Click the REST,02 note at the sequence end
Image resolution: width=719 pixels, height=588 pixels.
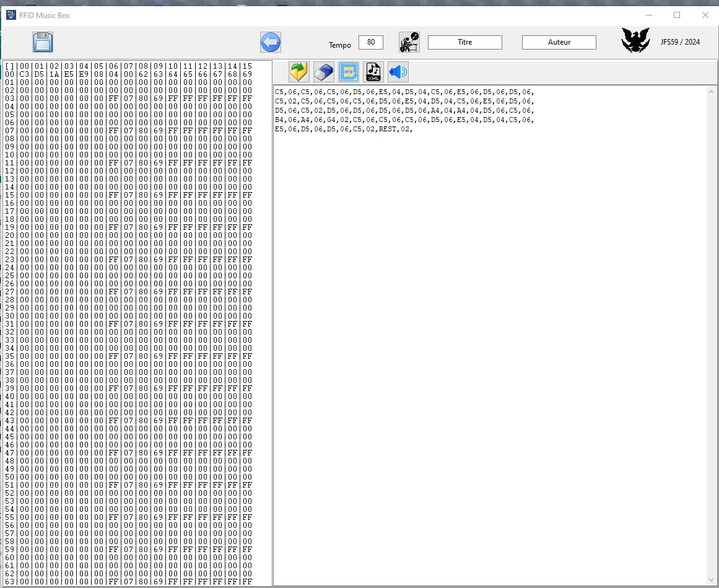coord(394,129)
